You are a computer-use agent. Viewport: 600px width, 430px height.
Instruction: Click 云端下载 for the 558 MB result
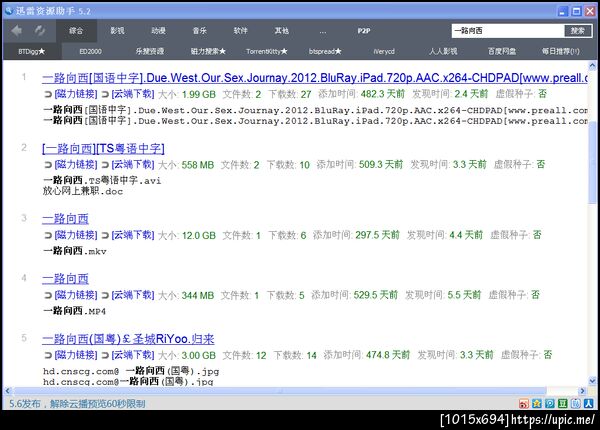pyautogui.click(x=132, y=165)
